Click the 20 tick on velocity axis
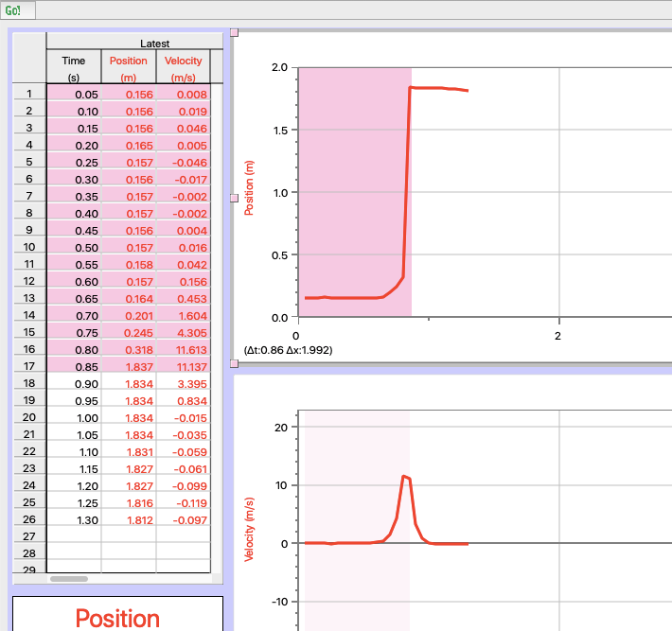Screen dimensions: 672x631 point(279,428)
